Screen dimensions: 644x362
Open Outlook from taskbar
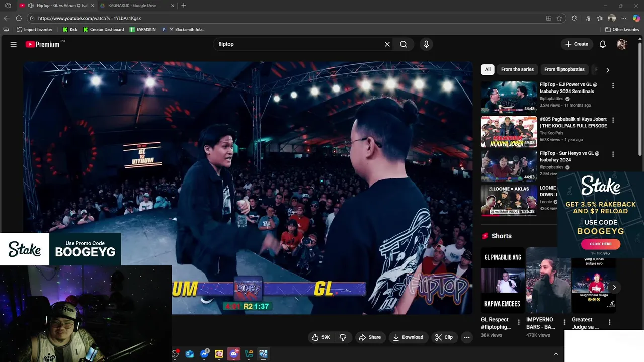click(190, 354)
